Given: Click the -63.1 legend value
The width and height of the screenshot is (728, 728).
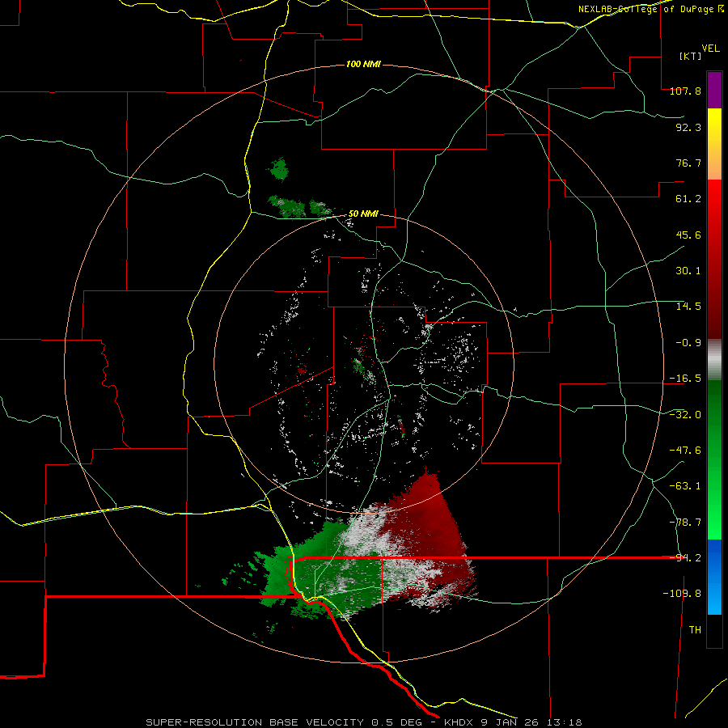Looking at the screenshot, I should click(x=685, y=486).
